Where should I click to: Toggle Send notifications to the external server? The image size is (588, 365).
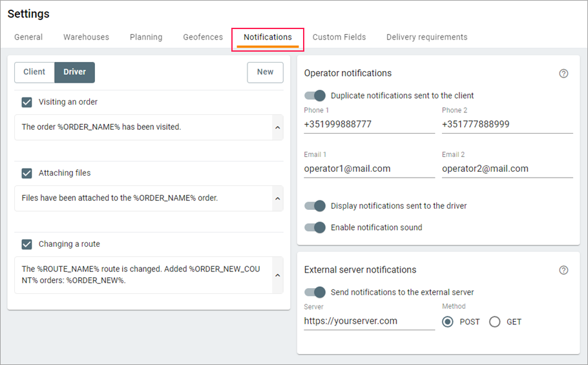coord(315,292)
